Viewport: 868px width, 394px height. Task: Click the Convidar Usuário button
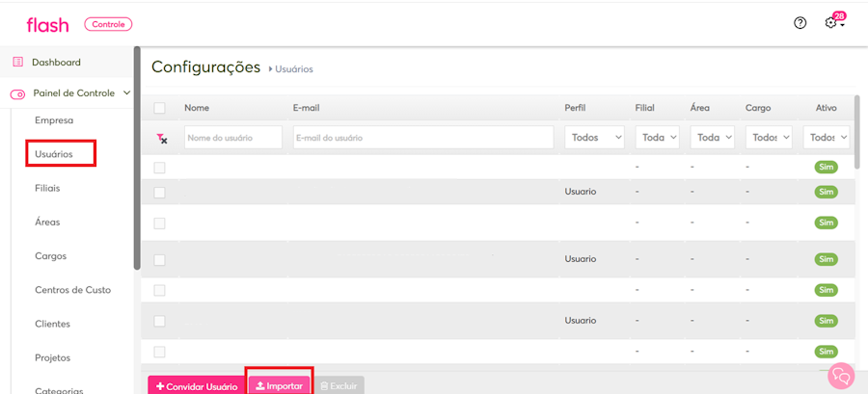point(197,386)
